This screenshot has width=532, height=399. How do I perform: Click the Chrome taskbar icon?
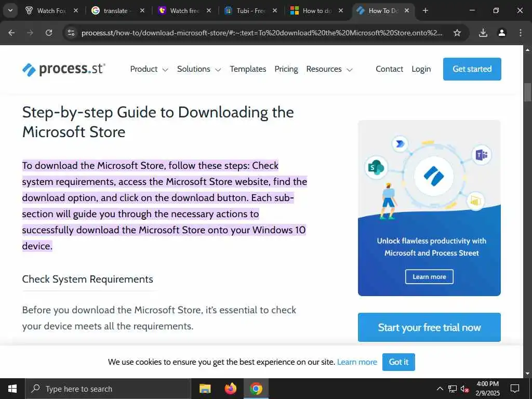coord(256,389)
